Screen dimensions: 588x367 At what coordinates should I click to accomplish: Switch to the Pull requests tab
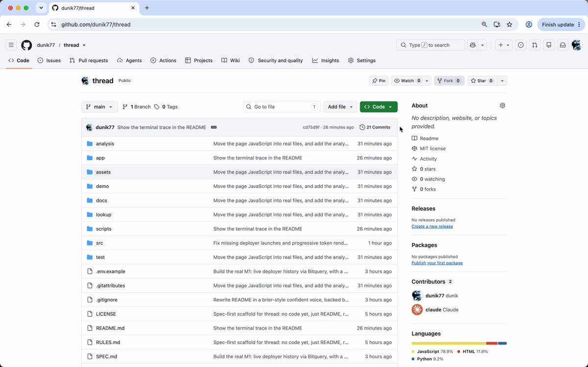click(89, 60)
